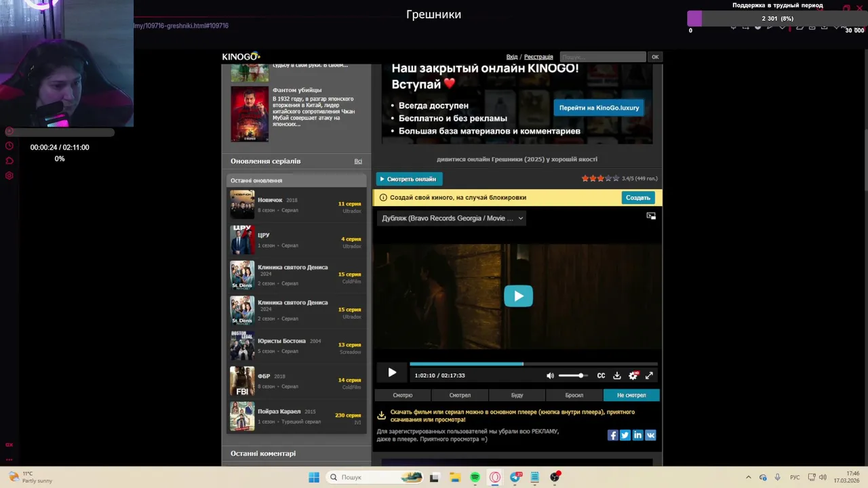This screenshot has height=488, width=868.
Task: Click the yellow download icon below the player
Action: point(381,415)
